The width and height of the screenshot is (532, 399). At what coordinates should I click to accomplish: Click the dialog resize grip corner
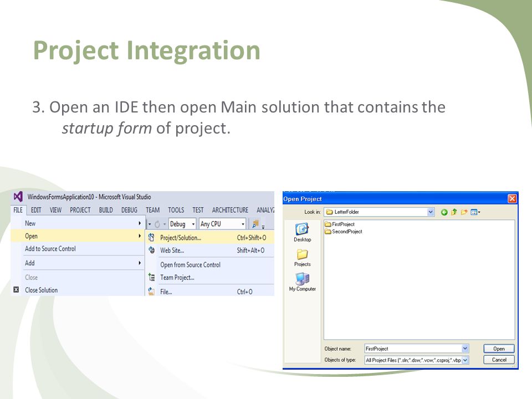(x=515, y=365)
